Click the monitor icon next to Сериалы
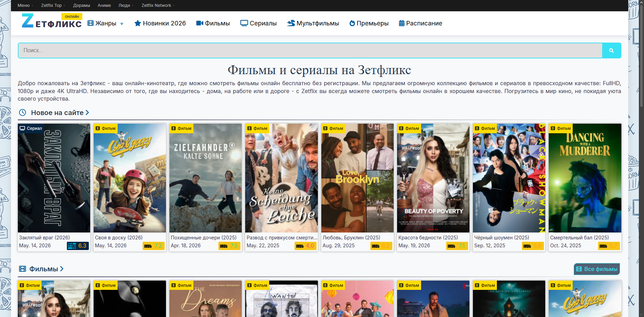644x317 pixels. tap(244, 23)
